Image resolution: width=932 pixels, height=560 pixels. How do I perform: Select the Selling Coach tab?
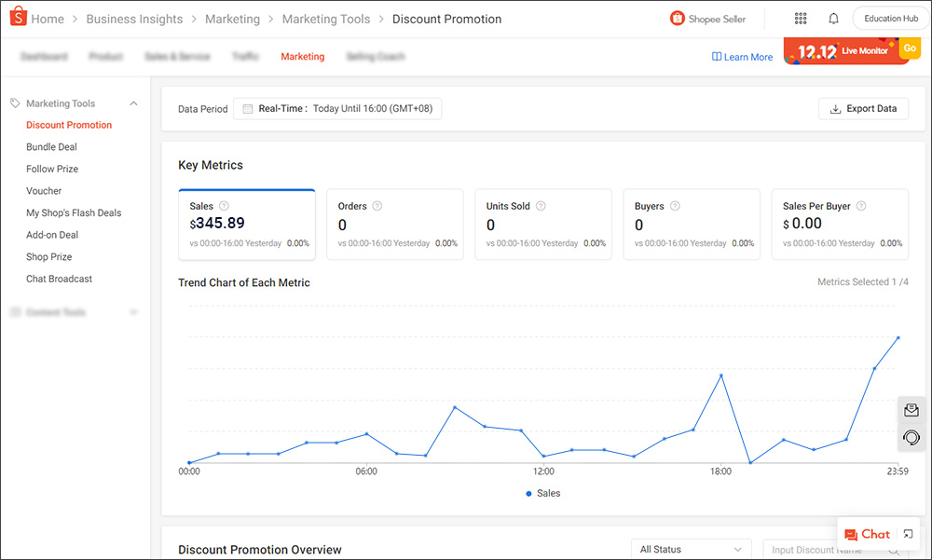376,56
